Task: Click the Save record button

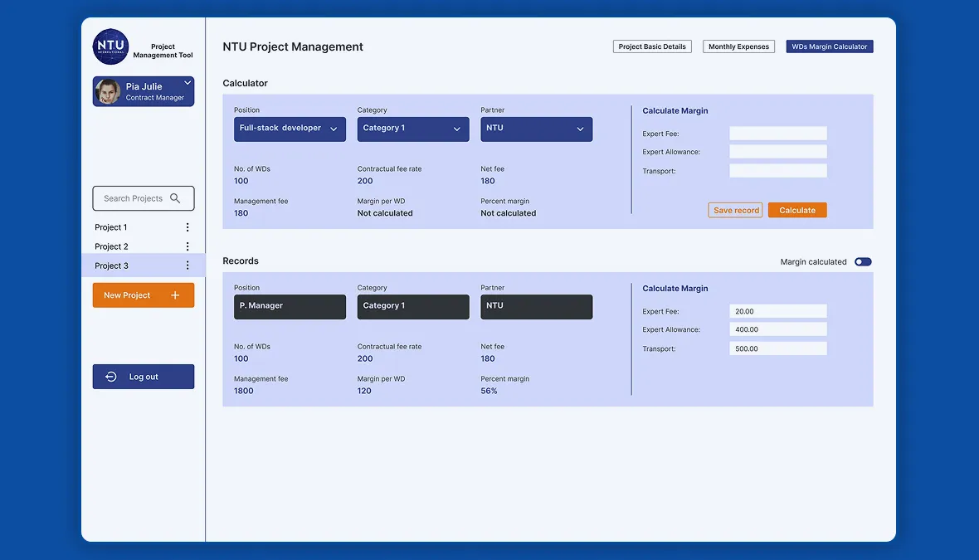Action: (736, 211)
